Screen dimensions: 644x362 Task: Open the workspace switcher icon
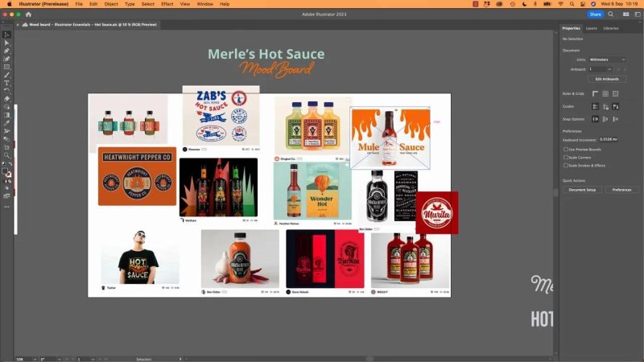tap(638, 14)
